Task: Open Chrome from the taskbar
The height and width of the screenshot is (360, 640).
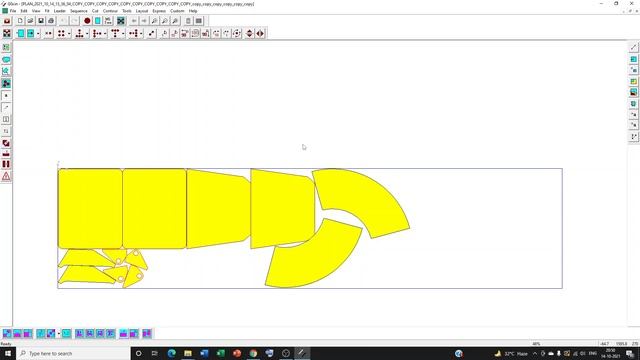Action: coord(253,353)
